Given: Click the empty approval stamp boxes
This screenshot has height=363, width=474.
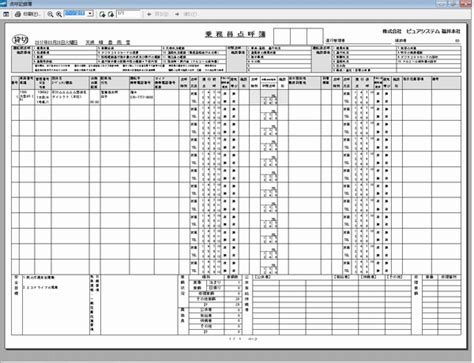Looking at the screenshot, I should click(x=298, y=36).
